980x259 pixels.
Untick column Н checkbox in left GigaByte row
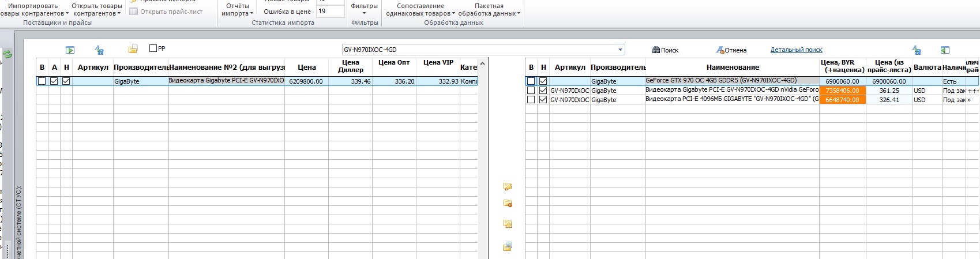click(x=66, y=81)
